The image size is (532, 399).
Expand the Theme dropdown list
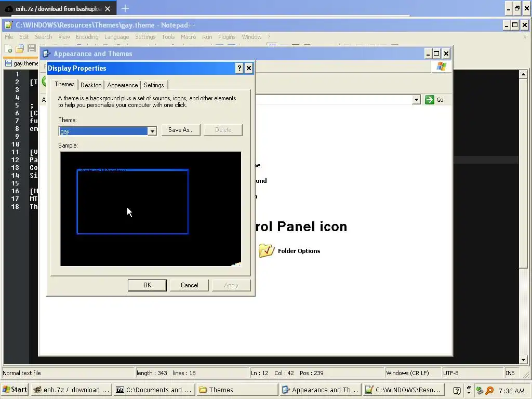coord(152,131)
